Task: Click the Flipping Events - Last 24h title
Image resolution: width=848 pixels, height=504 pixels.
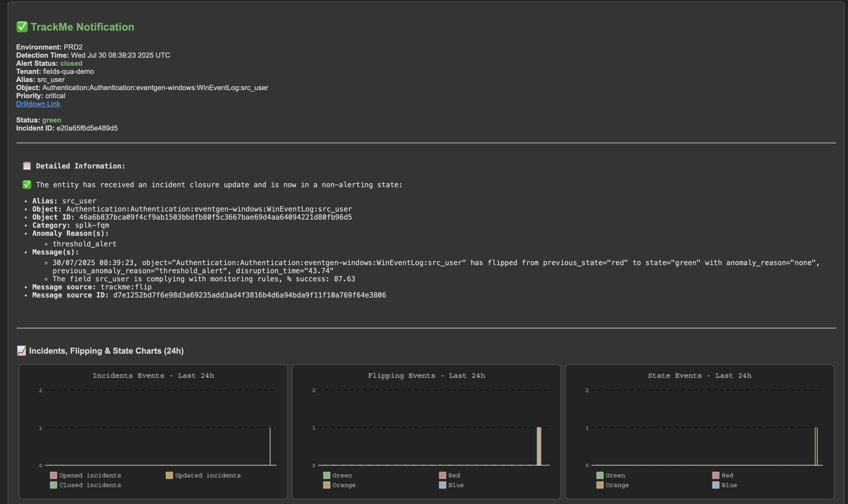Action: pos(426,376)
